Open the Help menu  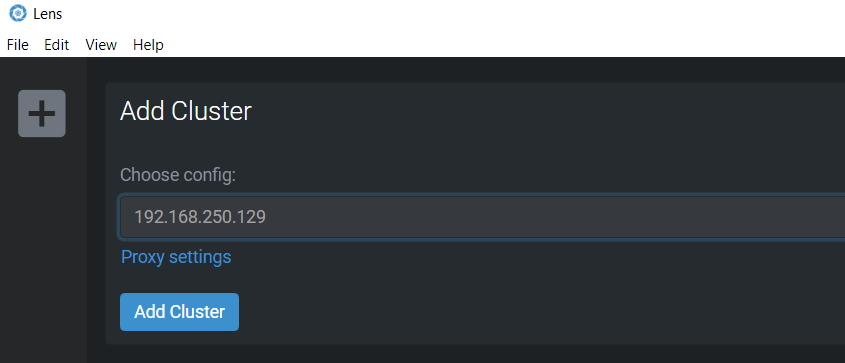click(x=148, y=45)
